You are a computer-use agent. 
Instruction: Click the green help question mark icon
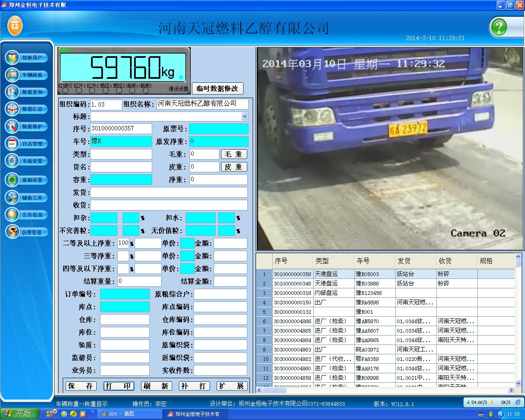499,27
